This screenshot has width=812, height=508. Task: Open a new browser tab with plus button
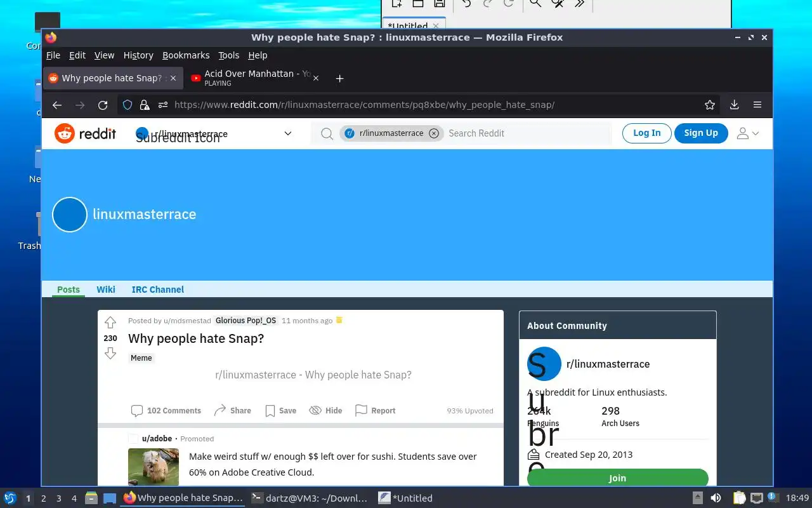(x=339, y=78)
